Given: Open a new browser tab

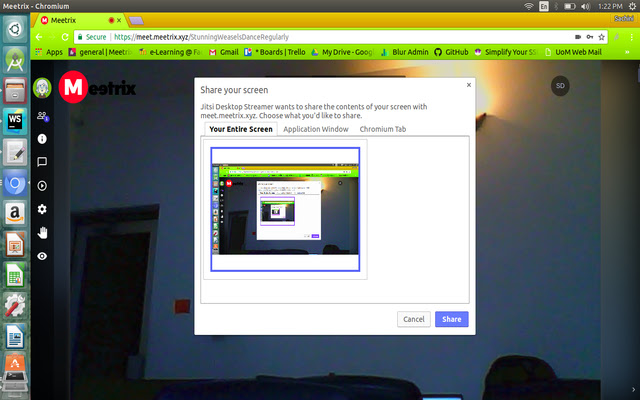Looking at the screenshot, I should [136, 20].
